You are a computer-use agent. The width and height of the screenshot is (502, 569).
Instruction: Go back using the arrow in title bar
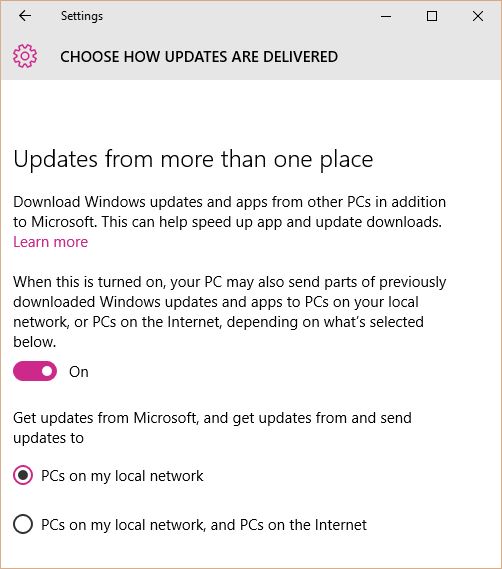(25, 16)
